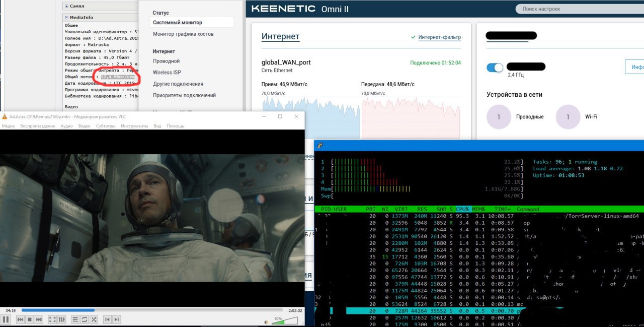Sort htop by CPU% column

point(463,209)
